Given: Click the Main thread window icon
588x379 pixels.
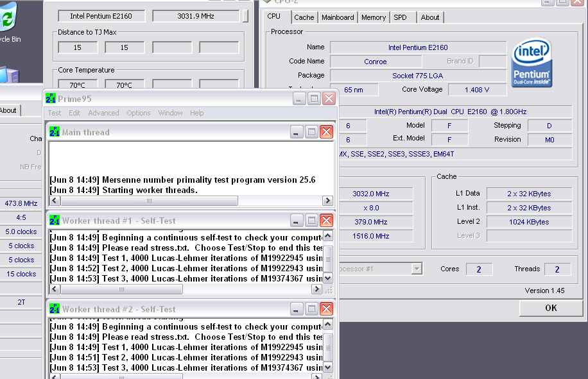Looking at the screenshot, I should (x=55, y=132).
